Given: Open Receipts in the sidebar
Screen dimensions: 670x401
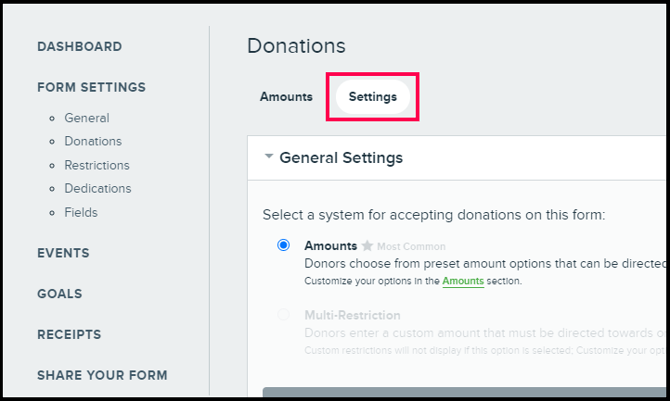Looking at the screenshot, I should point(69,335).
